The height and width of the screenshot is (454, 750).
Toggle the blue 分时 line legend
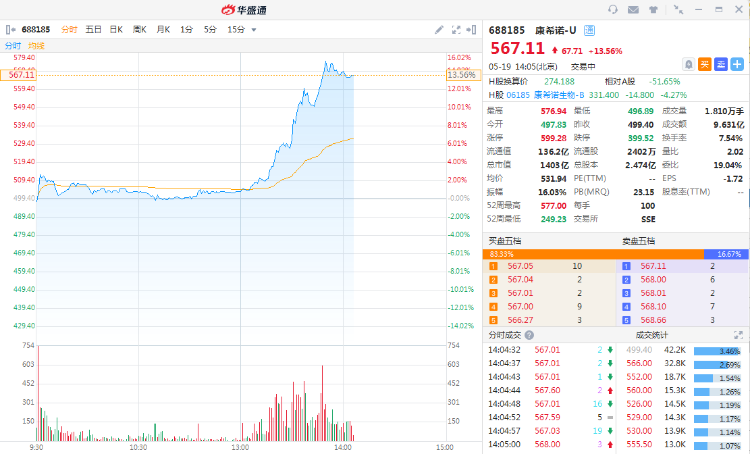pos(13,46)
